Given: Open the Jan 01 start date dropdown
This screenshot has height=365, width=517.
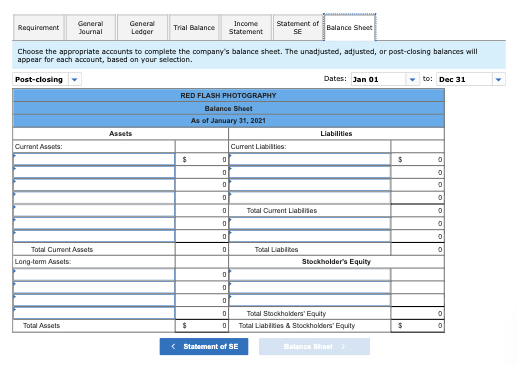Looking at the screenshot, I should (x=385, y=79).
